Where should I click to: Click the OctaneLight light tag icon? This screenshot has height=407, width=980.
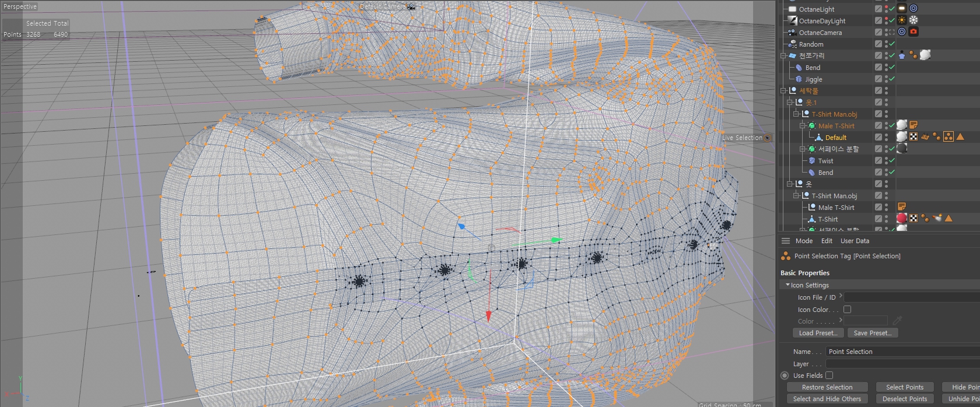click(x=902, y=9)
